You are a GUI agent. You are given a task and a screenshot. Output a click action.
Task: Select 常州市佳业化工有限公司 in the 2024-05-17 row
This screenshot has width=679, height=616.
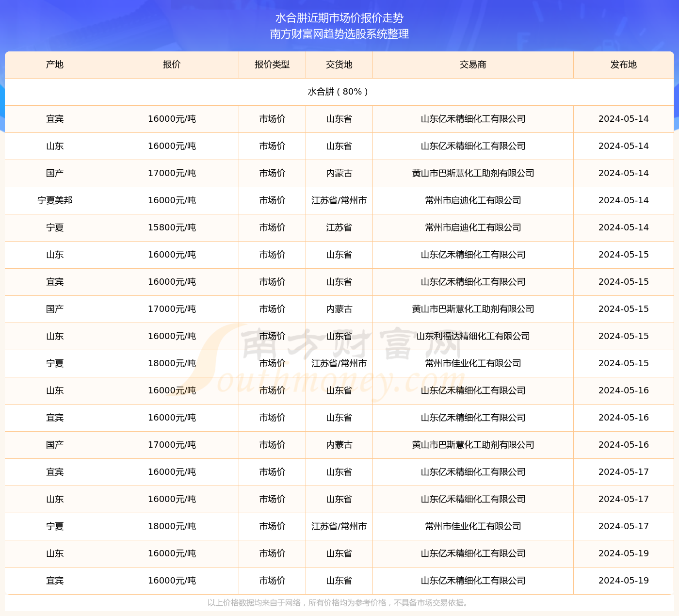(473, 526)
